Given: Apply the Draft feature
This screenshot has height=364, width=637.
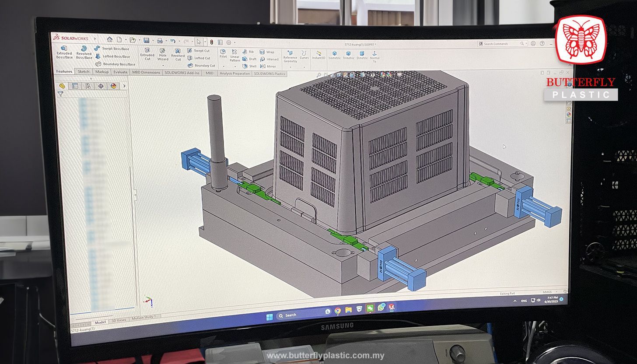Looking at the screenshot, I should 249,59.
